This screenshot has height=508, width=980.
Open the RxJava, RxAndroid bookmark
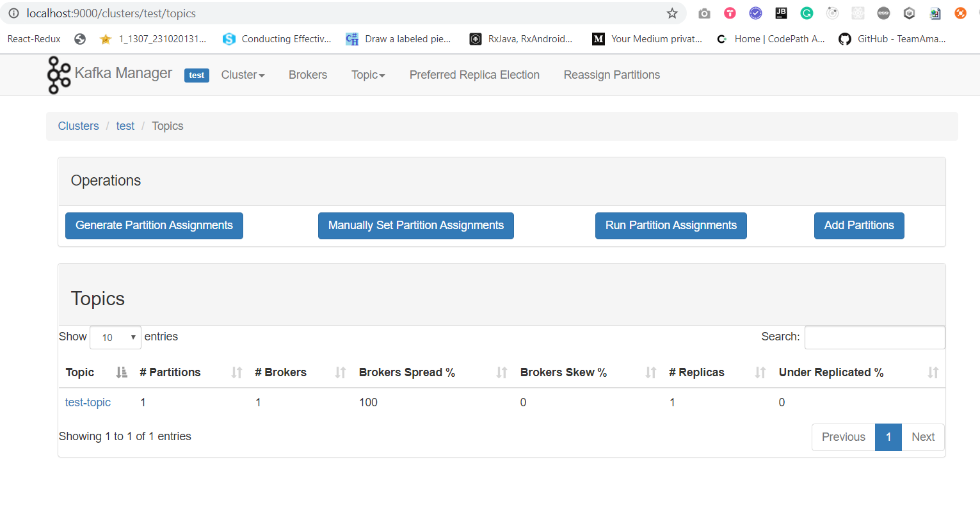521,39
